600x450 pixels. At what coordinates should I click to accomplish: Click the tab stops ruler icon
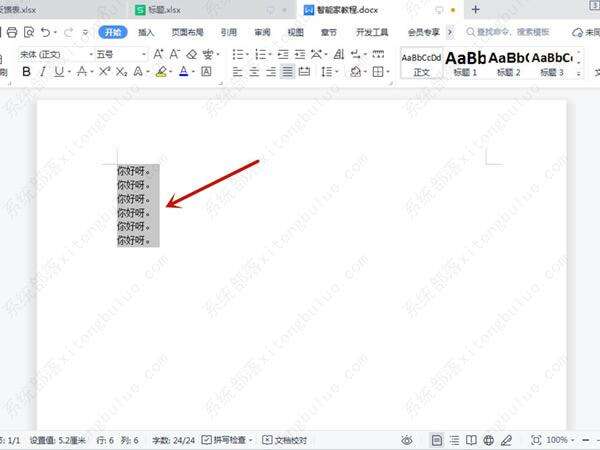[x=378, y=54]
